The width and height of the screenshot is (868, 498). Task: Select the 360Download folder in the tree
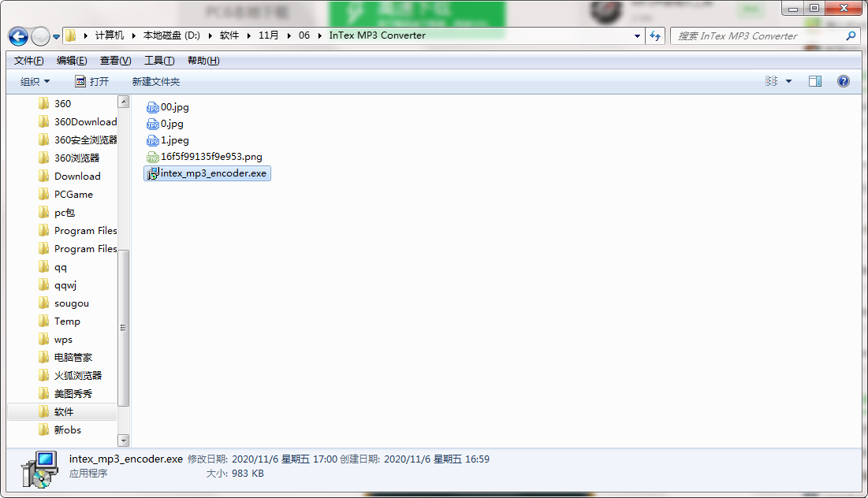[x=78, y=121]
